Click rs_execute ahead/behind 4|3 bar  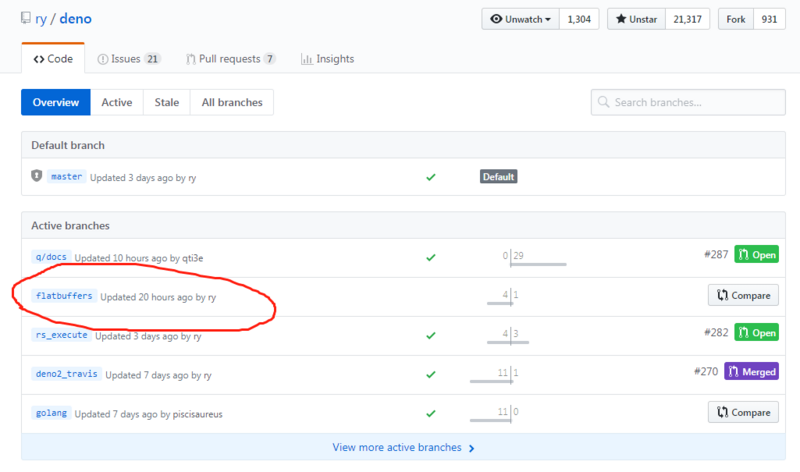click(508, 335)
